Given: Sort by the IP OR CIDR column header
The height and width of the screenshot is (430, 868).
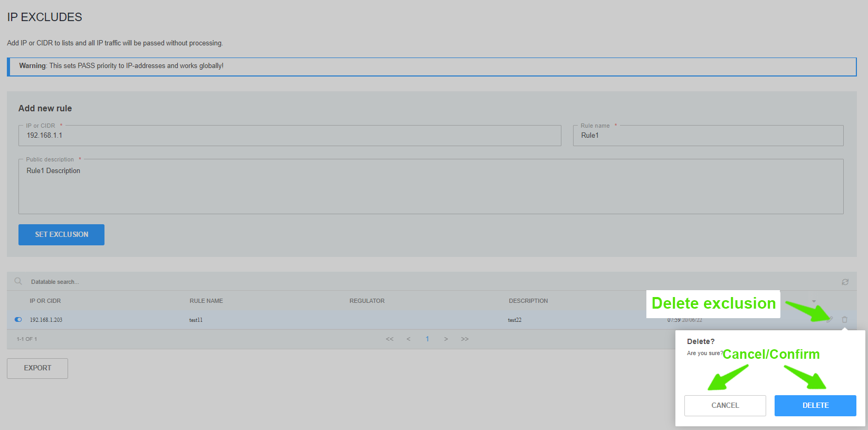Looking at the screenshot, I should [45, 301].
